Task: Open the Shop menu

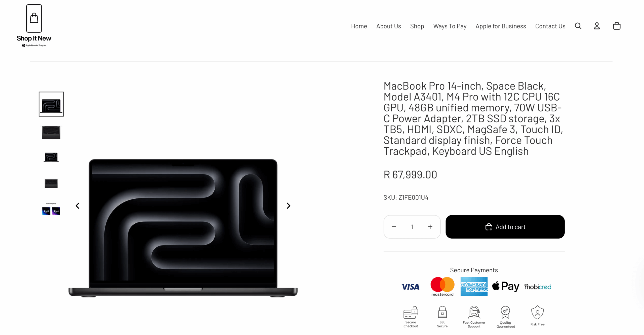Action: pos(417,26)
